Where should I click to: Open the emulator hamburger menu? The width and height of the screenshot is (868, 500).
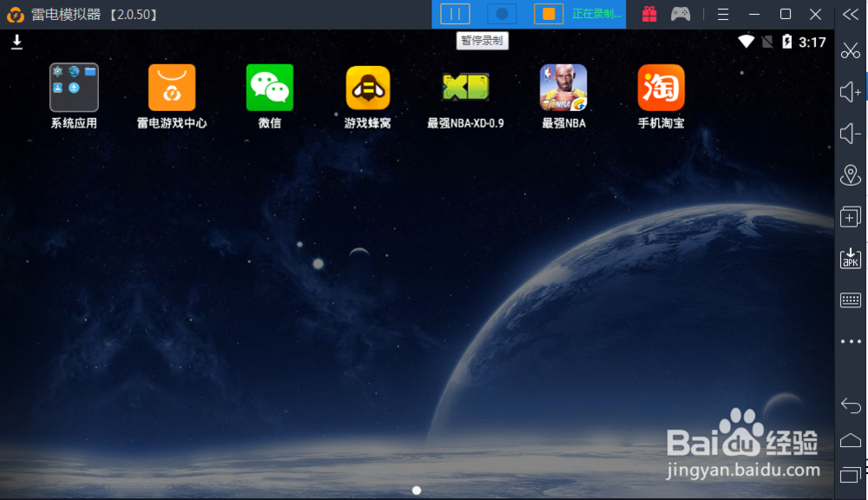(723, 14)
